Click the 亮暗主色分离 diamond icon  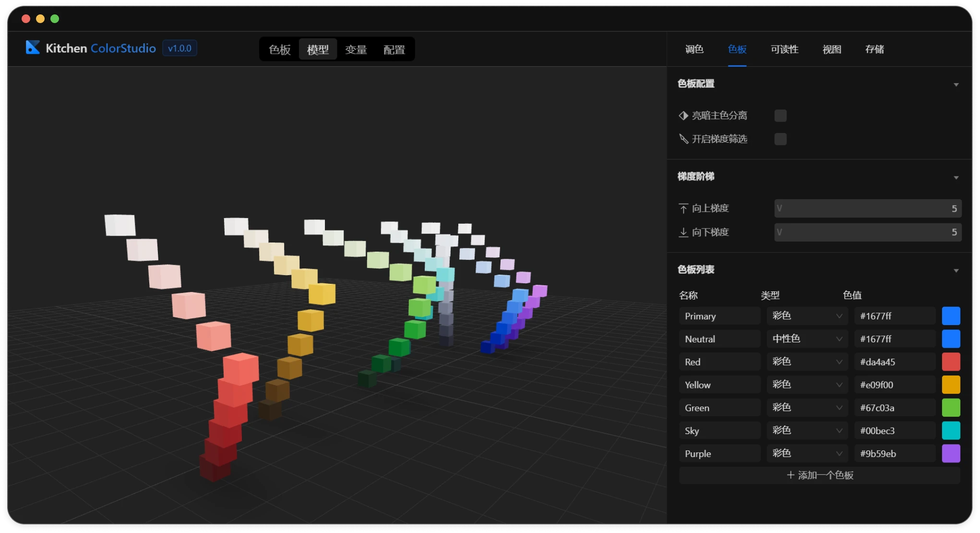(683, 116)
